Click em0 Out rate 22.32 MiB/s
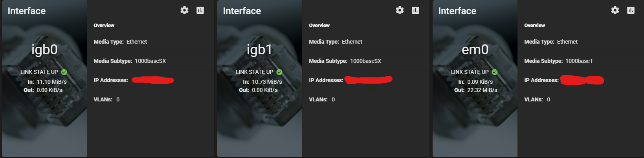The image size is (644, 158). coord(482,90)
